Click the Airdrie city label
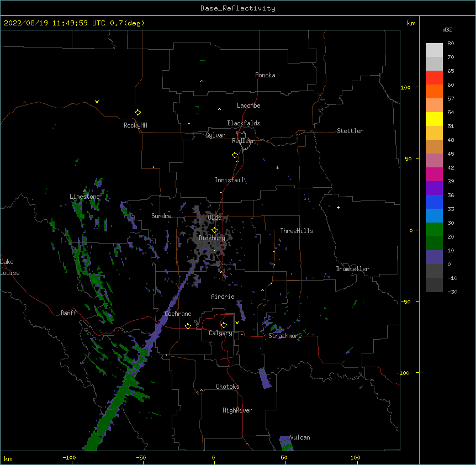Screen dimensions: 476x465 (223, 297)
